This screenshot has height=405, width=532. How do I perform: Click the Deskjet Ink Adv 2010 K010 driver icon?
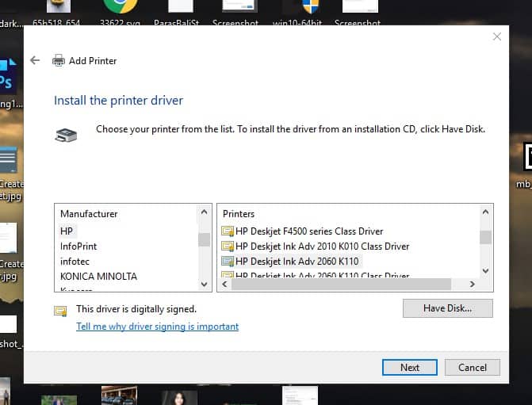tap(228, 246)
